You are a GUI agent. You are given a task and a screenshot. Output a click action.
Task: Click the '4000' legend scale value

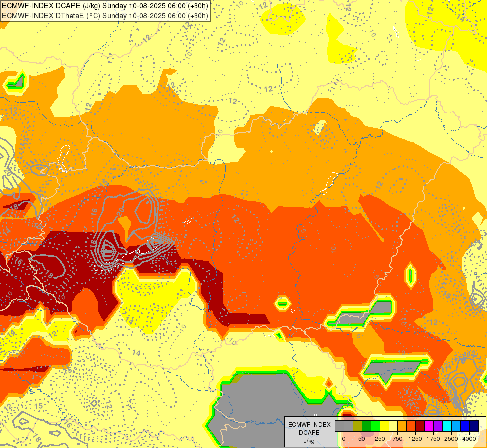pos(469,439)
